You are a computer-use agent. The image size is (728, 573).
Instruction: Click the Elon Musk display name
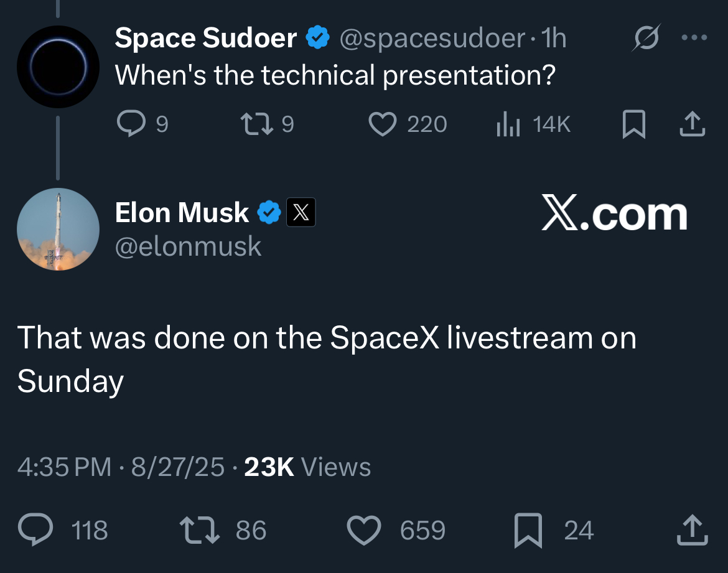182,213
